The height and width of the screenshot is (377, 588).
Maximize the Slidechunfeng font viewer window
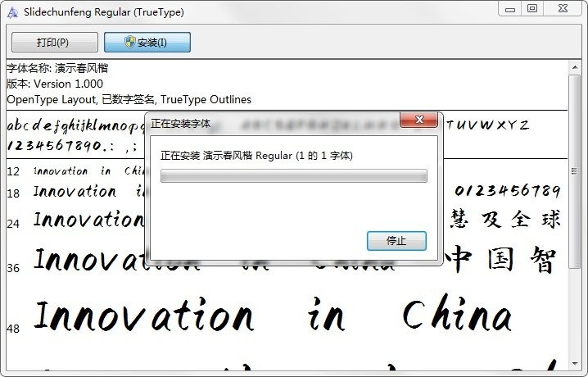tap(532, 9)
